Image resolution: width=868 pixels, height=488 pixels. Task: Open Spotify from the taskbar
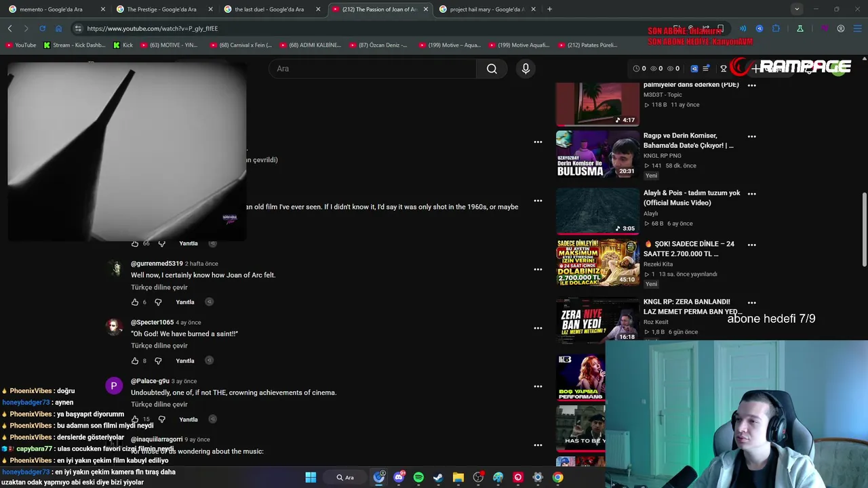pos(418,477)
